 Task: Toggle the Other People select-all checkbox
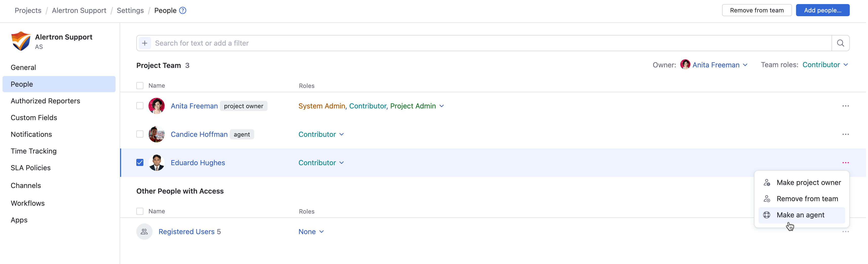pyautogui.click(x=140, y=211)
